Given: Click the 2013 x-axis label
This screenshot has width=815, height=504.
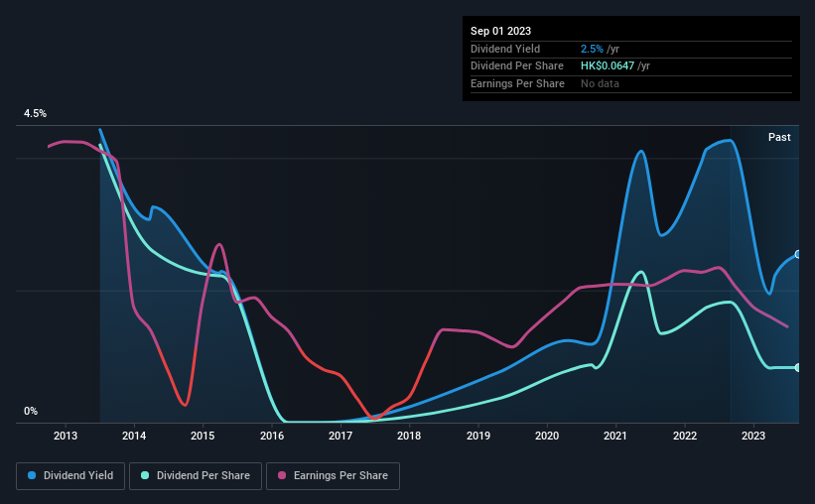Looking at the screenshot, I should [x=66, y=436].
